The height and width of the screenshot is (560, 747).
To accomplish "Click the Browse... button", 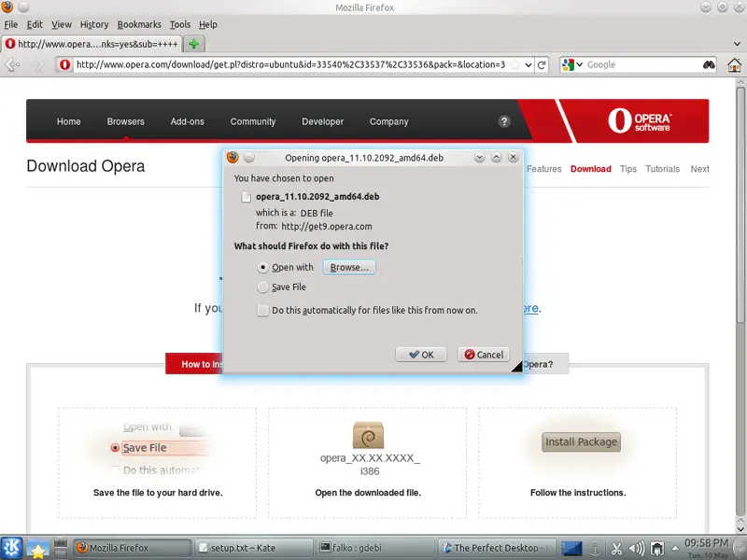I will point(349,267).
